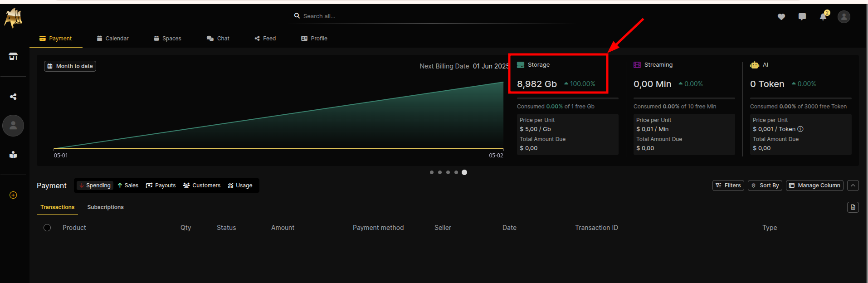Click the Status column header
Screen dimensions: 868x283
click(226, 228)
